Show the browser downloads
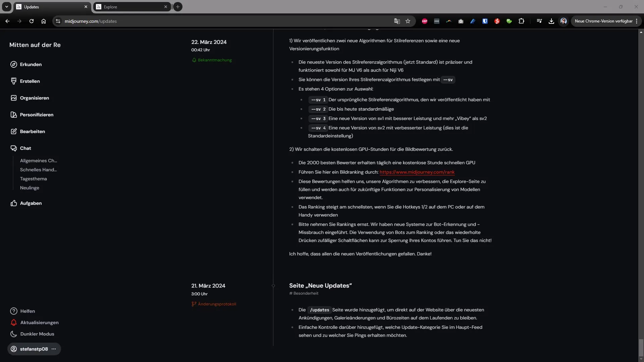 [551, 21]
